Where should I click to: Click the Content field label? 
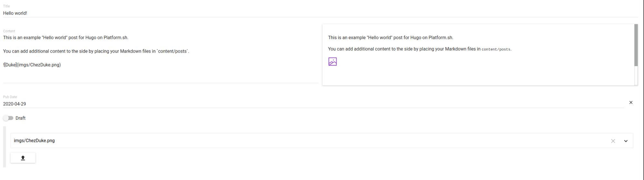[9, 31]
